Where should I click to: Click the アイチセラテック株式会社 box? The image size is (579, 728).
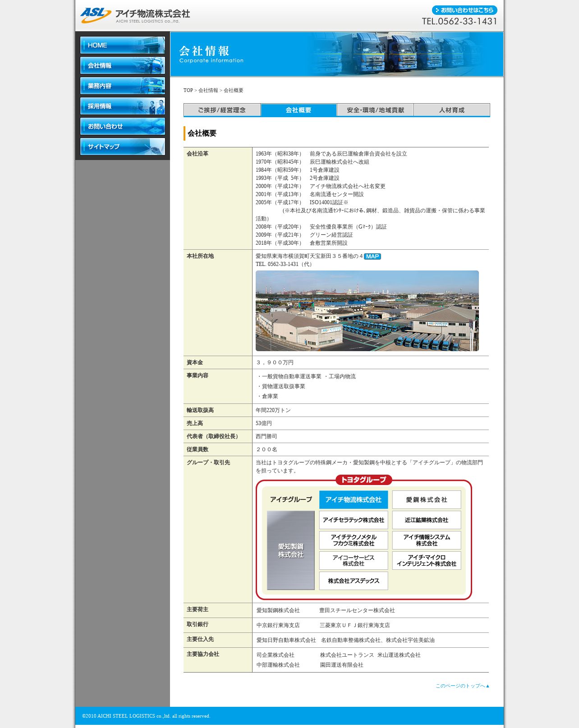pos(354,520)
